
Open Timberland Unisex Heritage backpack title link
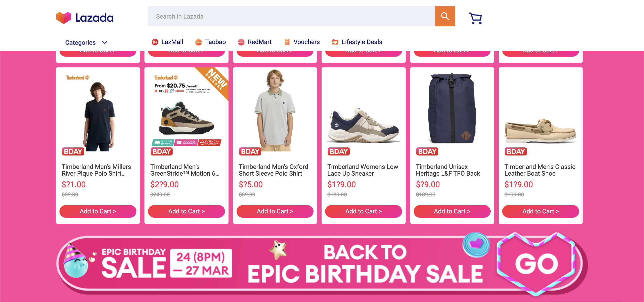(x=448, y=170)
